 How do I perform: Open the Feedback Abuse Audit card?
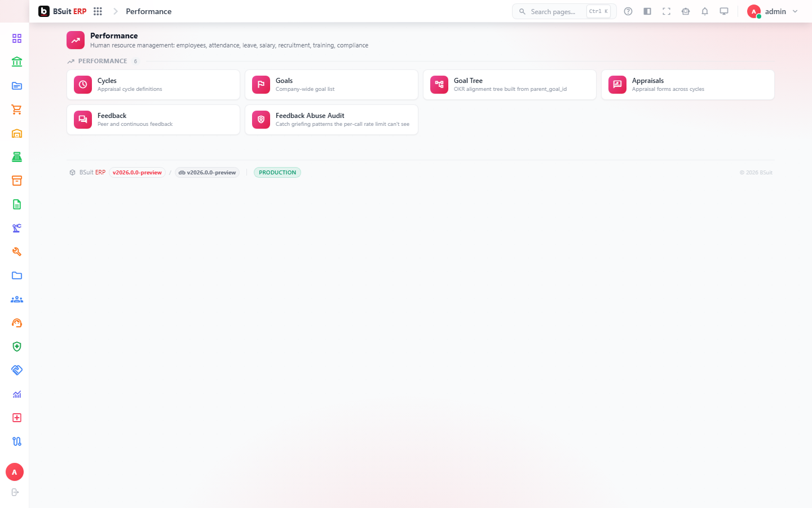point(332,120)
